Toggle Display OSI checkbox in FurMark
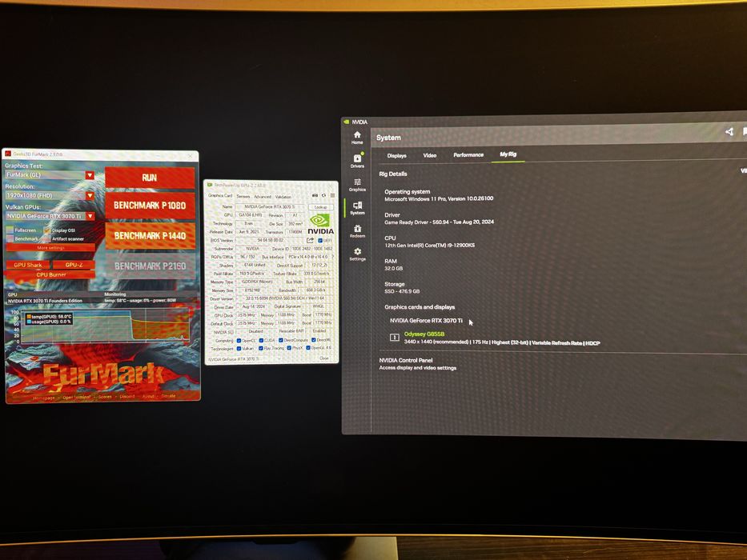 pos(47,230)
